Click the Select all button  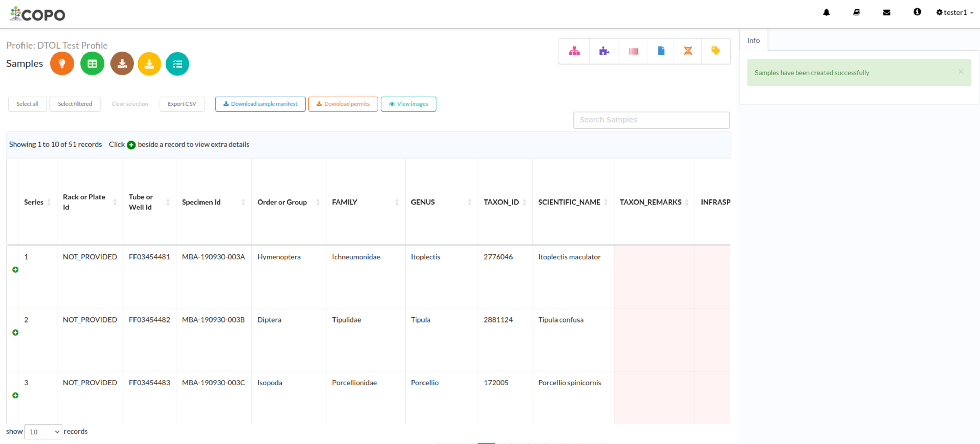[x=27, y=104]
